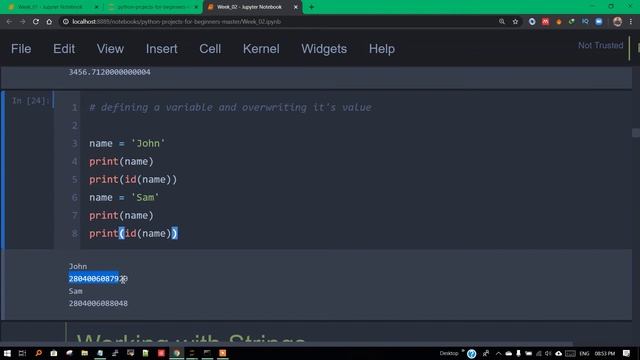
Task: Go back in browser history
Action: [9, 22]
